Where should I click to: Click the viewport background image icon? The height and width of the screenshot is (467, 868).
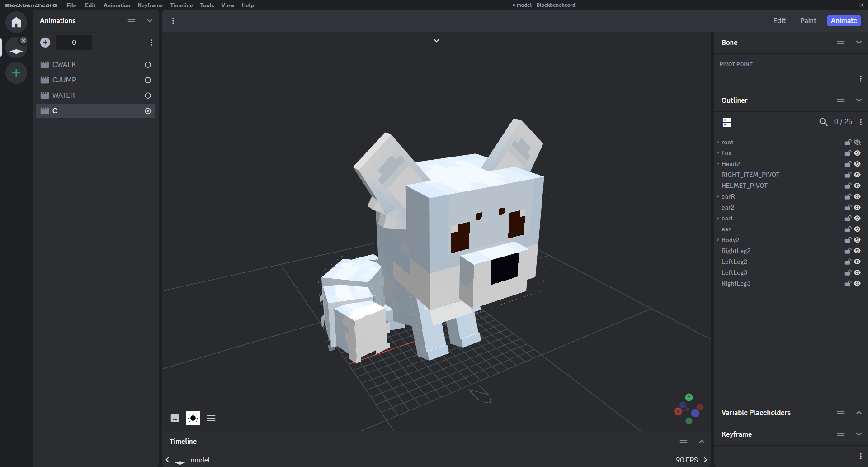coord(175,418)
